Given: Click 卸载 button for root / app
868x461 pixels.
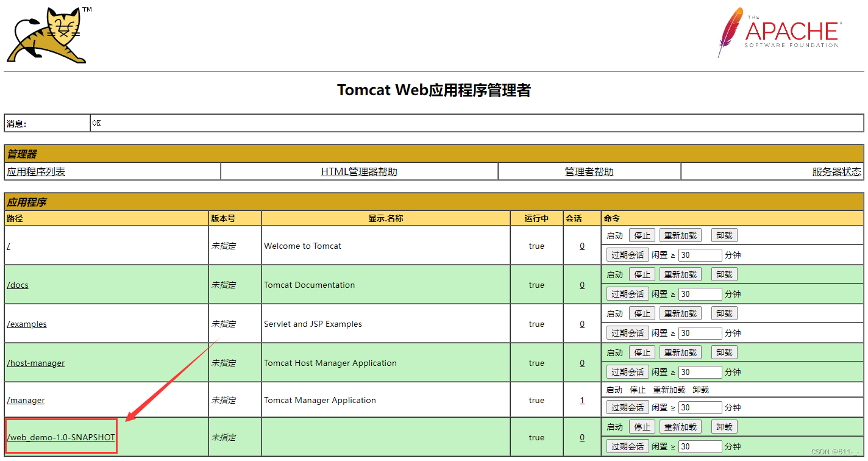Looking at the screenshot, I should 724,235.
